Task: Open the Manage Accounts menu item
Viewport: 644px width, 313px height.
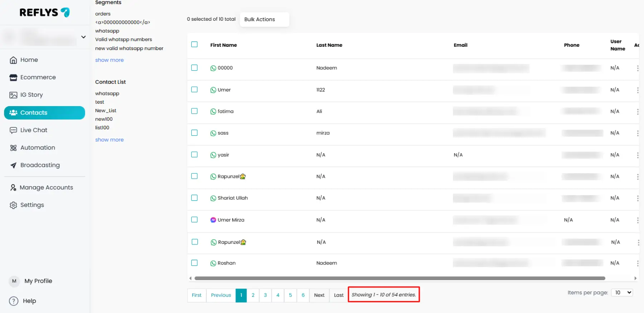Action: coord(46,188)
